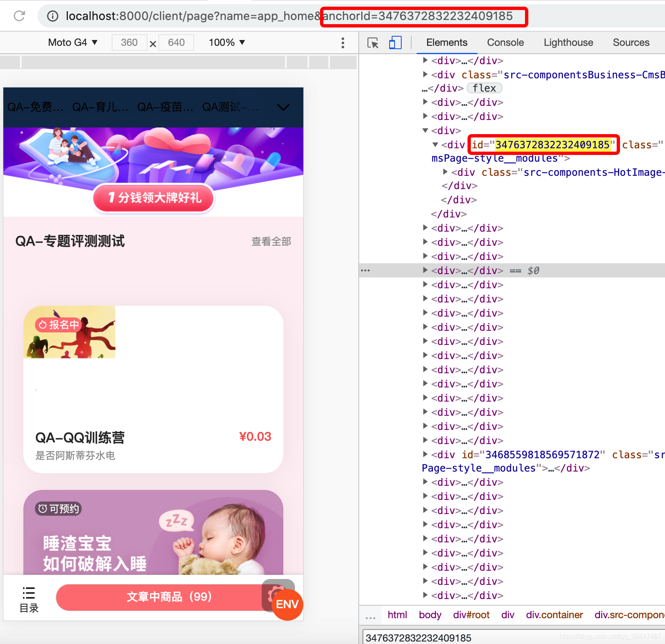665x644 pixels.
Task: Tap the 1分钱领大牌好礼 banner button
Action: pos(154,197)
